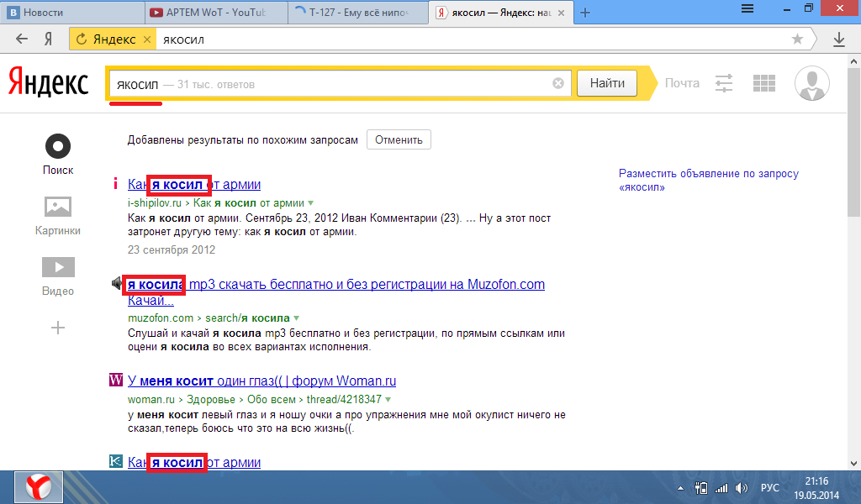Open the browser hamburger menu
The height and width of the screenshot is (504, 861).
click(747, 8)
